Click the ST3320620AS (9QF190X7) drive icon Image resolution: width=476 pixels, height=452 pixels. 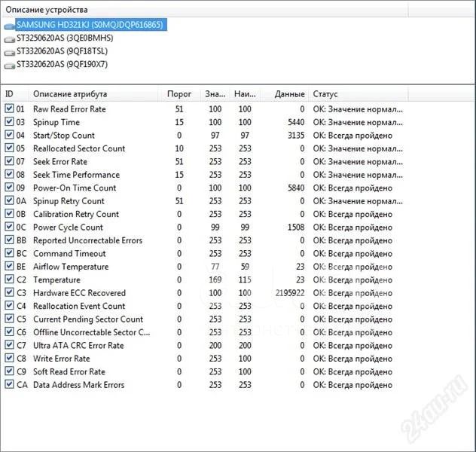coord(10,66)
